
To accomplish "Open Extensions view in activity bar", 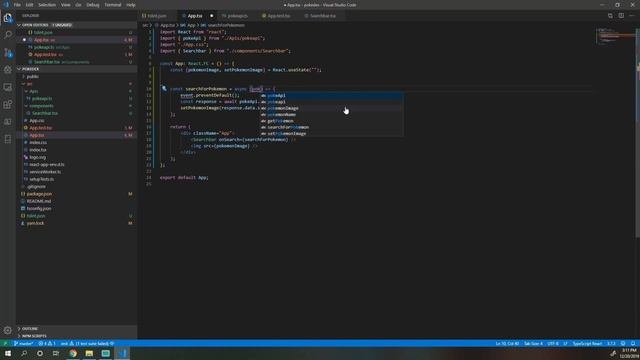I will (x=8, y=104).
